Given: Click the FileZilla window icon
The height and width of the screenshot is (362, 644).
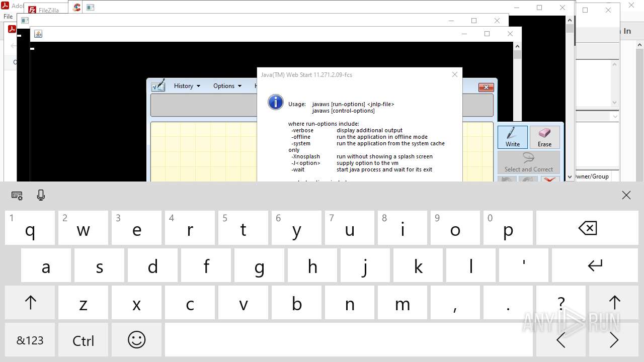Looking at the screenshot, I should coord(32,10).
